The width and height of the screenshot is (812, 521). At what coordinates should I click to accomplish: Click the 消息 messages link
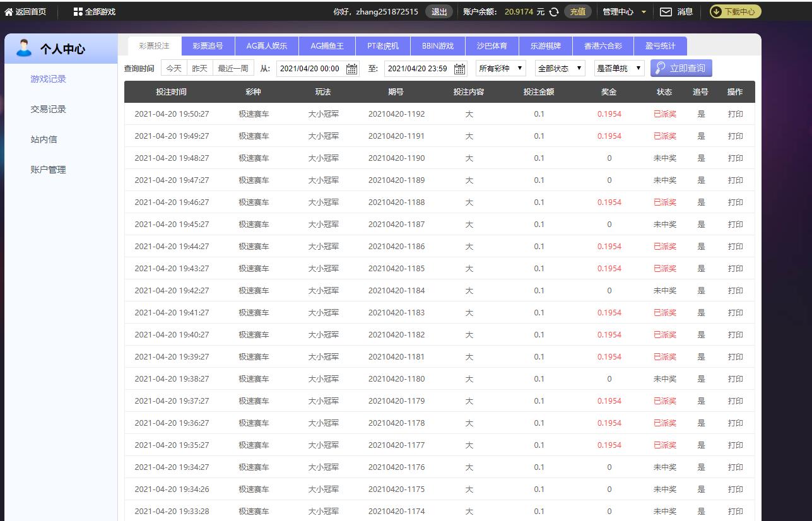685,12
